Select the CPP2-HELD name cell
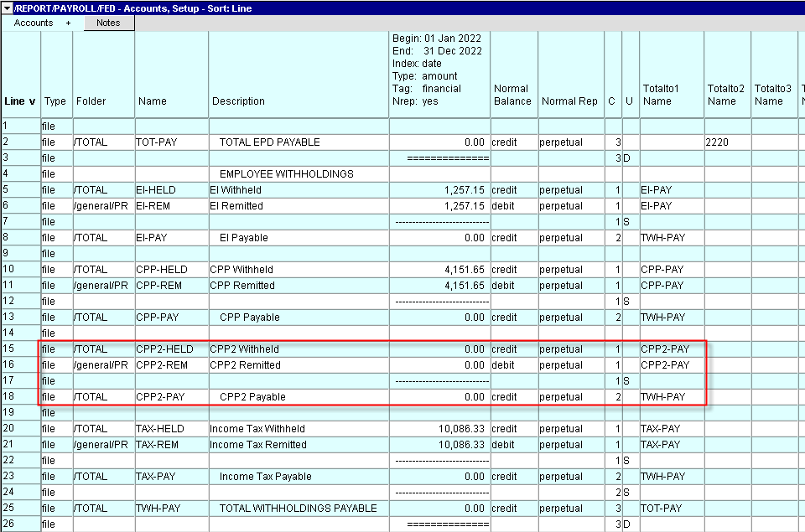 tap(164, 349)
